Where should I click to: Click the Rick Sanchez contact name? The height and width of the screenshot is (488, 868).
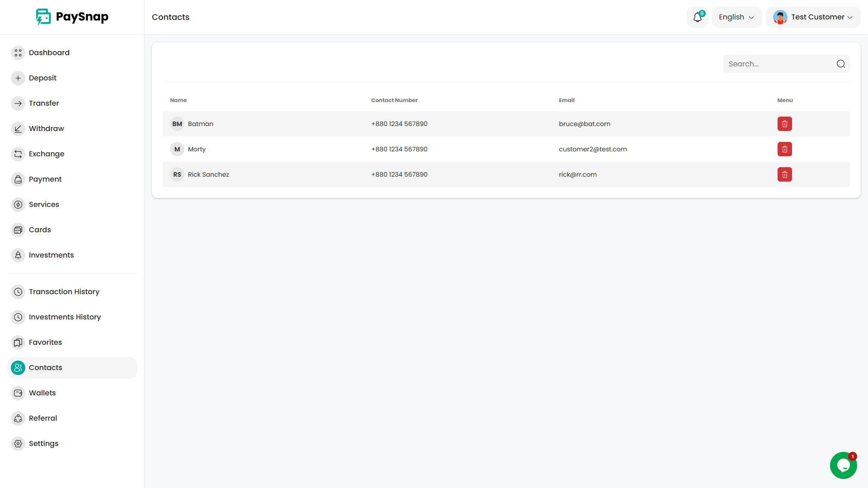pyautogui.click(x=208, y=174)
